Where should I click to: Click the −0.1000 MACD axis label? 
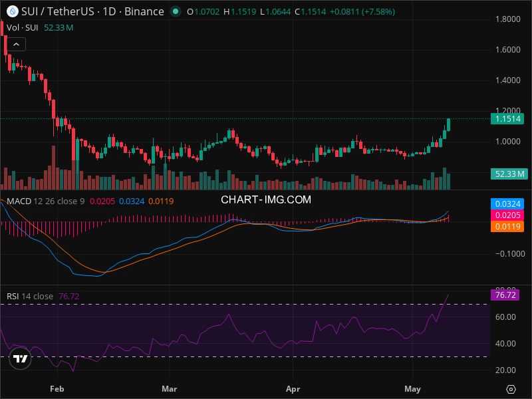pyautogui.click(x=510, y=254)
